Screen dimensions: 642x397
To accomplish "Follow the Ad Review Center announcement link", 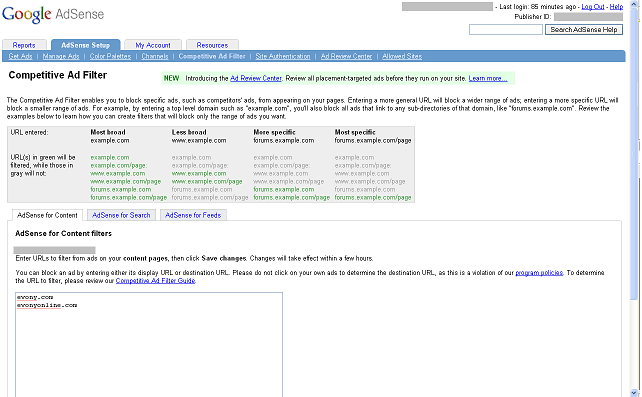I will (x=256, y=79).
